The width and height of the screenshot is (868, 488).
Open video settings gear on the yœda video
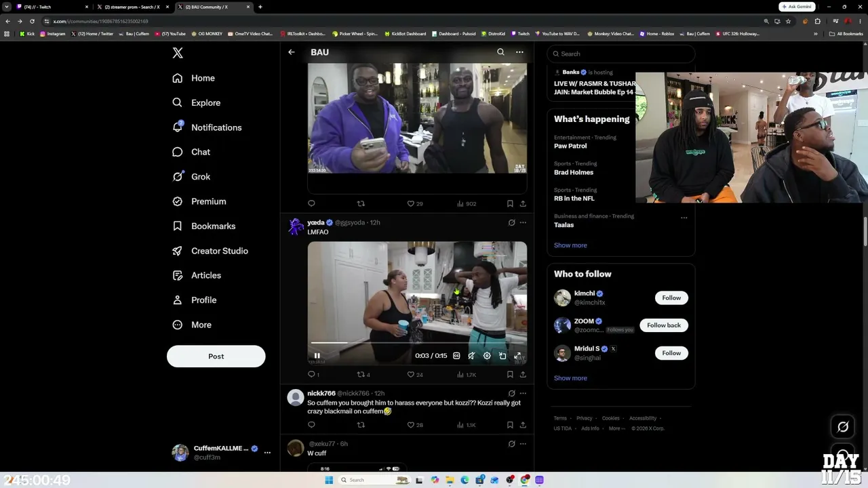coord(487,356)
